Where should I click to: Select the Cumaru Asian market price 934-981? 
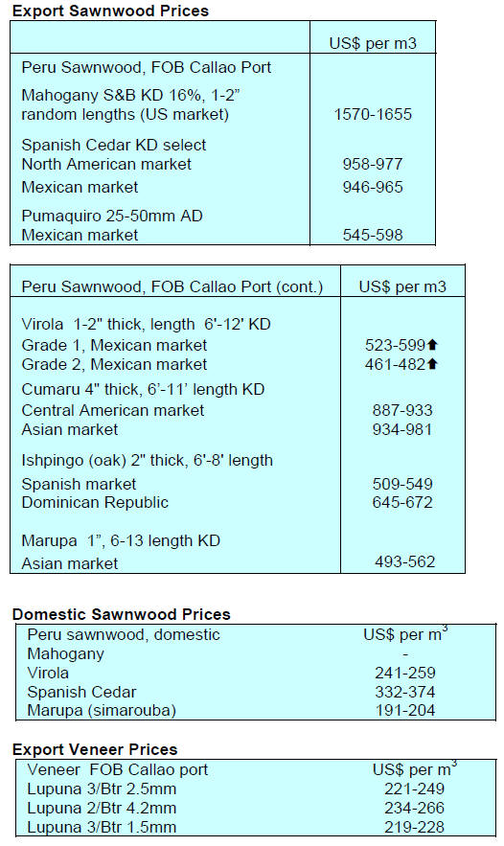coord(402,429)
